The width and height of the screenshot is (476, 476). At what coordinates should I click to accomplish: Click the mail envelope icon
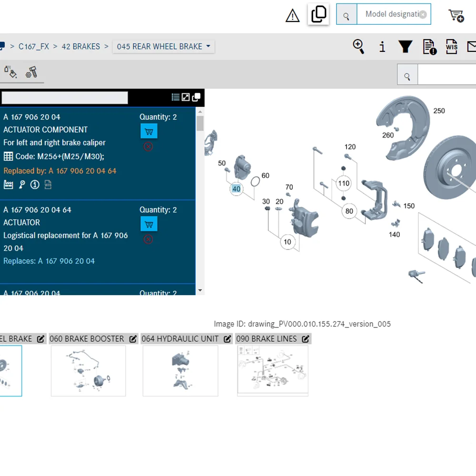click(471, 47)
